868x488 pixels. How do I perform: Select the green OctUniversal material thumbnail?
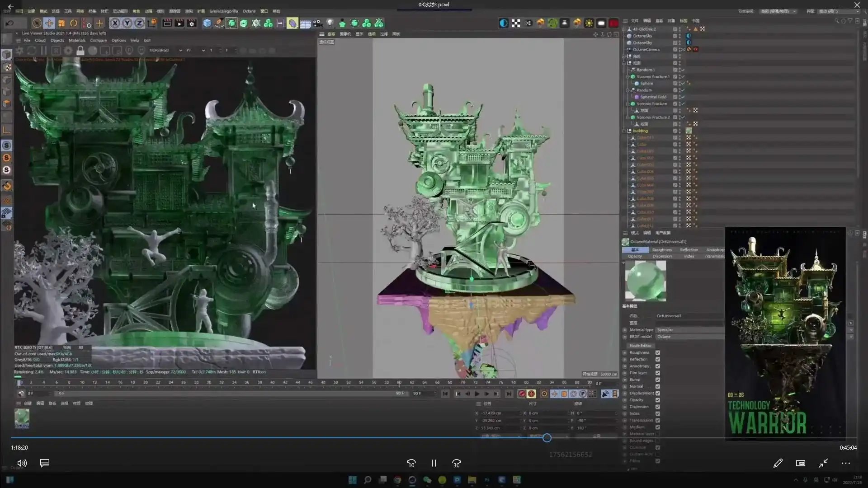click(x=22, y=417)
